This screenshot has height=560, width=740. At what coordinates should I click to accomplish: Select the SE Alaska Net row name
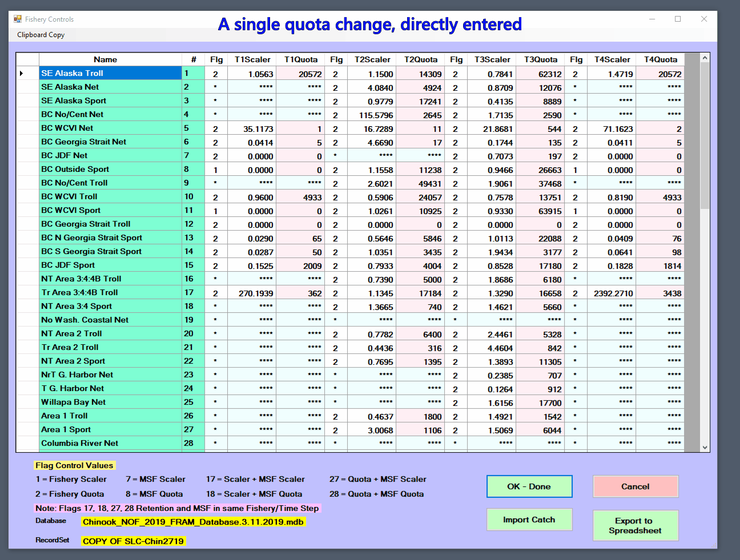click(x=110, y=87)
